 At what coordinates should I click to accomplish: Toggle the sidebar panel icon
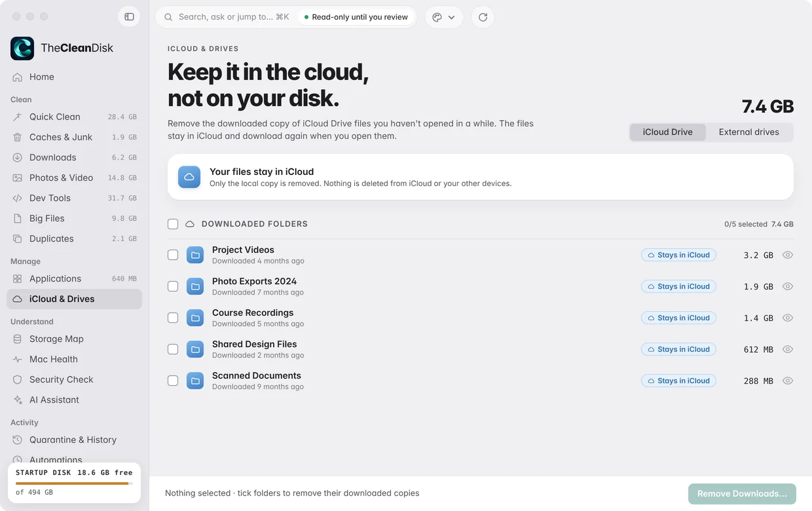click(x=129, y=17)
